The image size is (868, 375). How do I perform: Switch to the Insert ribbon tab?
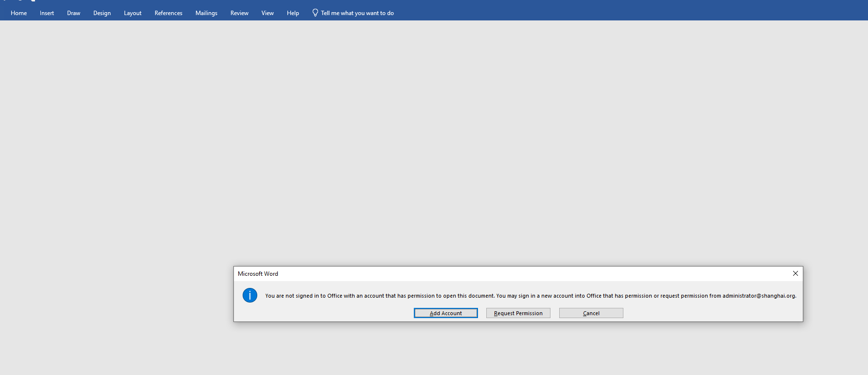[x=47, y=13]
